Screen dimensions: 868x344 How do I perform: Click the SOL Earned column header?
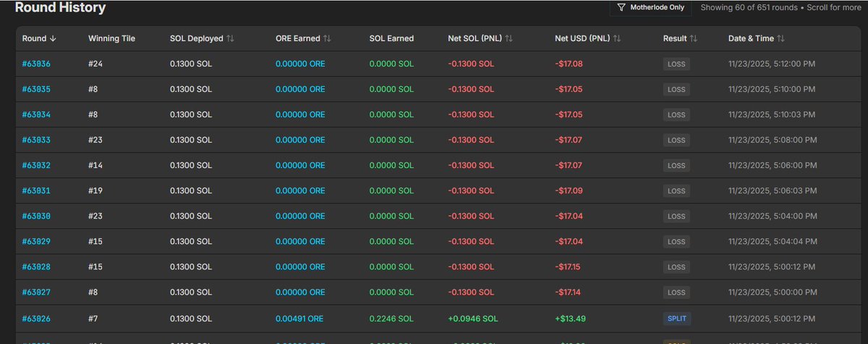click(x=391, y=38)
